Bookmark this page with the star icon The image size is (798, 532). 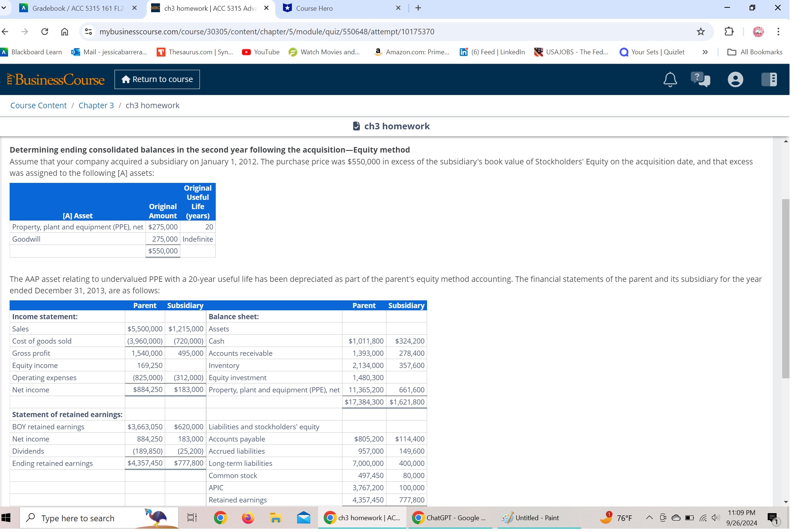point(700,32)
